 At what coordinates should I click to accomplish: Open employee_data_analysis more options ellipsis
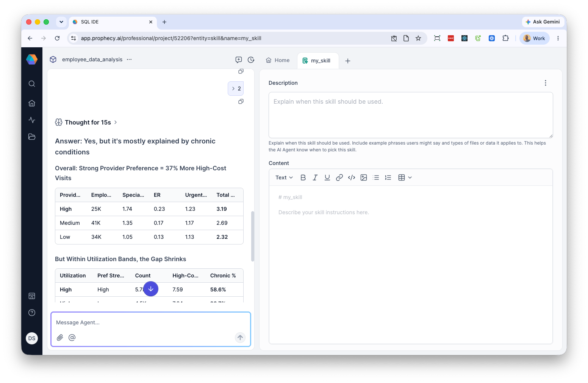click(x=129, y=59)
